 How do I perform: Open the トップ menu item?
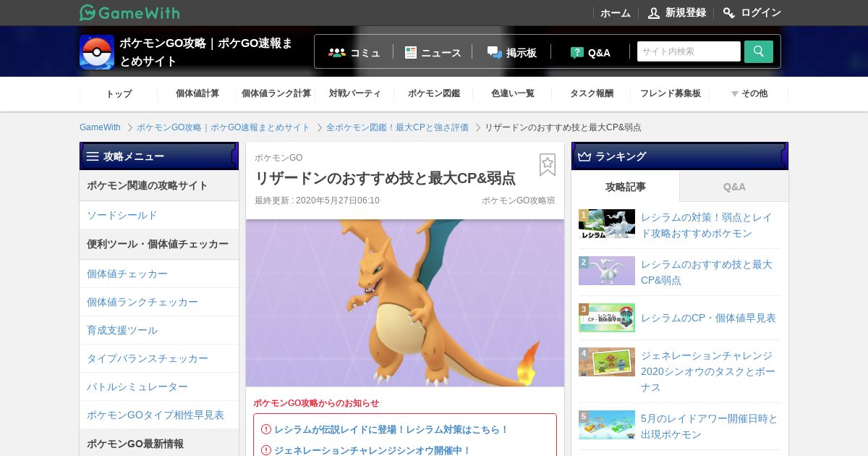point(119,93)
